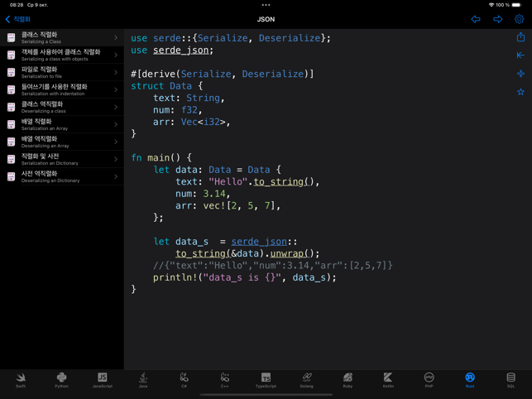
Task: Tap document icon of 클래스 직렬화 row
Action: [x=12, y=38]
